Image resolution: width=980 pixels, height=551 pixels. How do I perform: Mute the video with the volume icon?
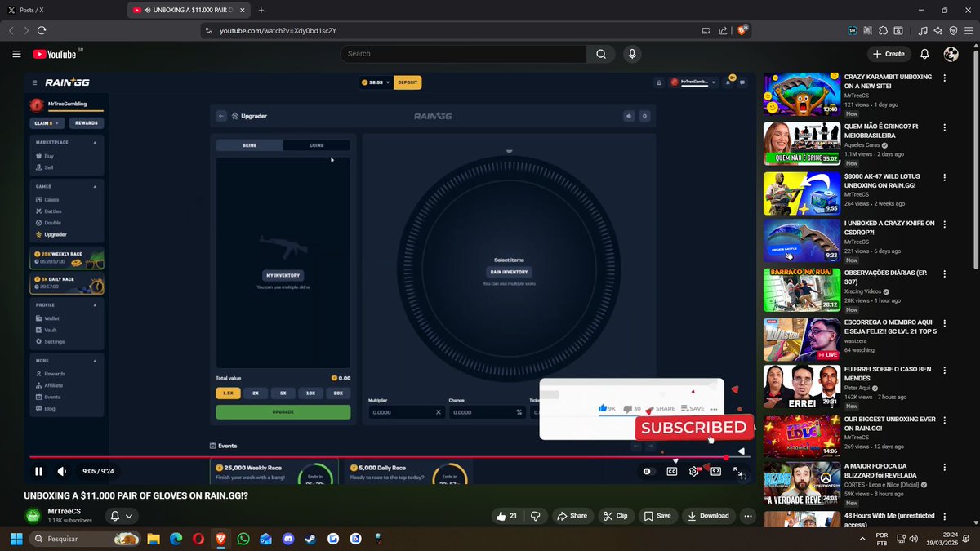coord(62,471)
